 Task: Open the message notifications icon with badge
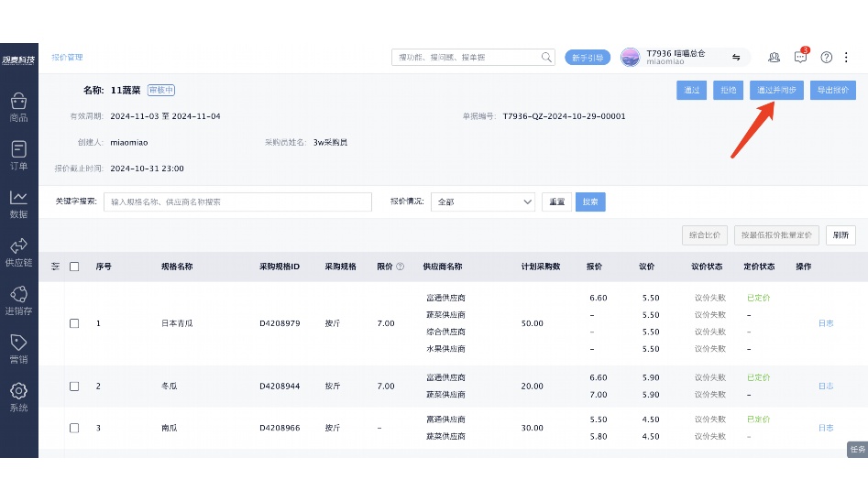800,57
